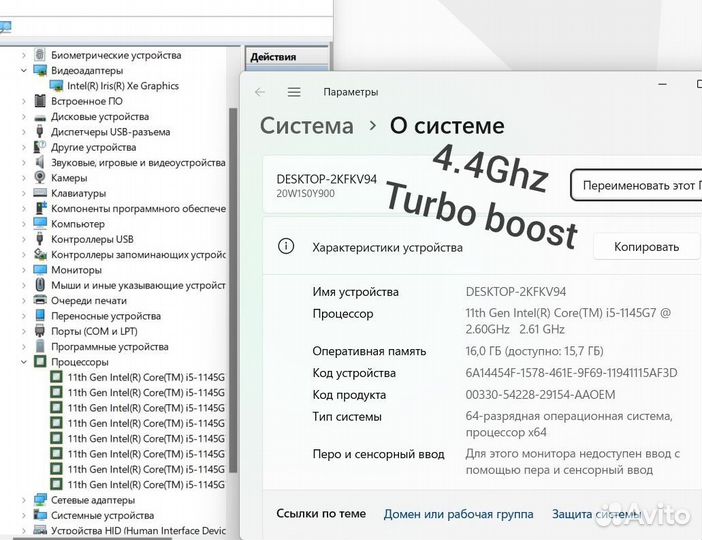Click the Biometric devices icon in Device Manager
The height and width of the screenshot is (540, 702).
coord(40,55)
